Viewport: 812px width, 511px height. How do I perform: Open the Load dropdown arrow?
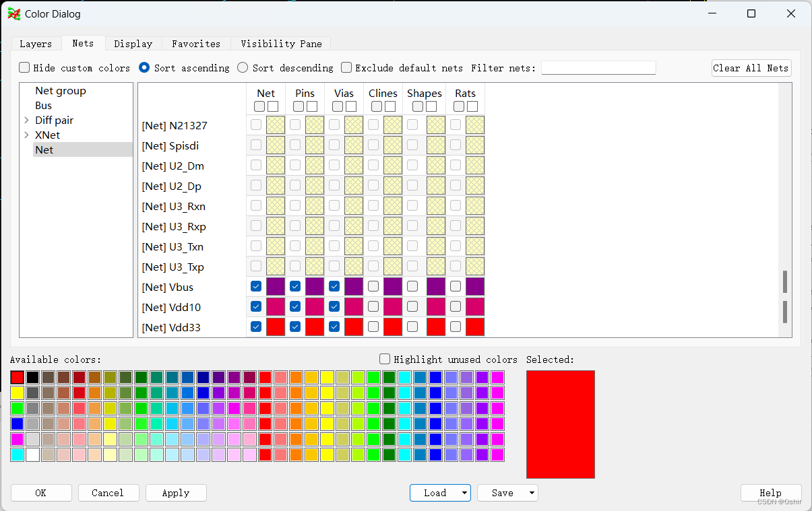tap(465, 493)
